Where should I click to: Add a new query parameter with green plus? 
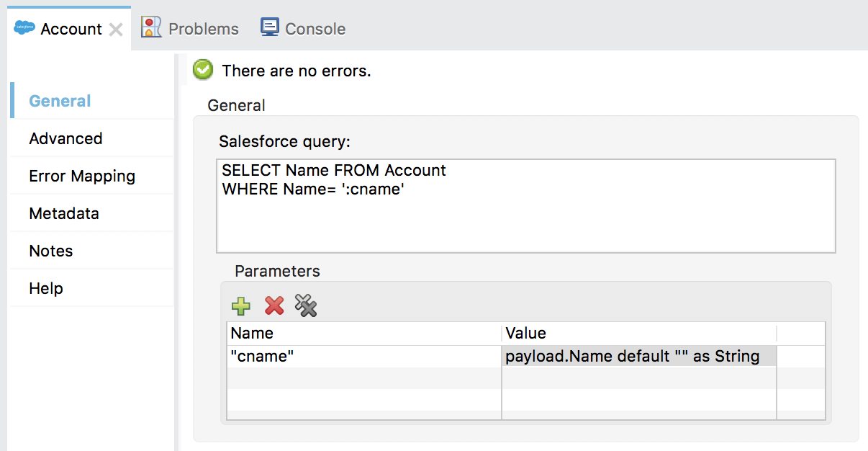241,306
